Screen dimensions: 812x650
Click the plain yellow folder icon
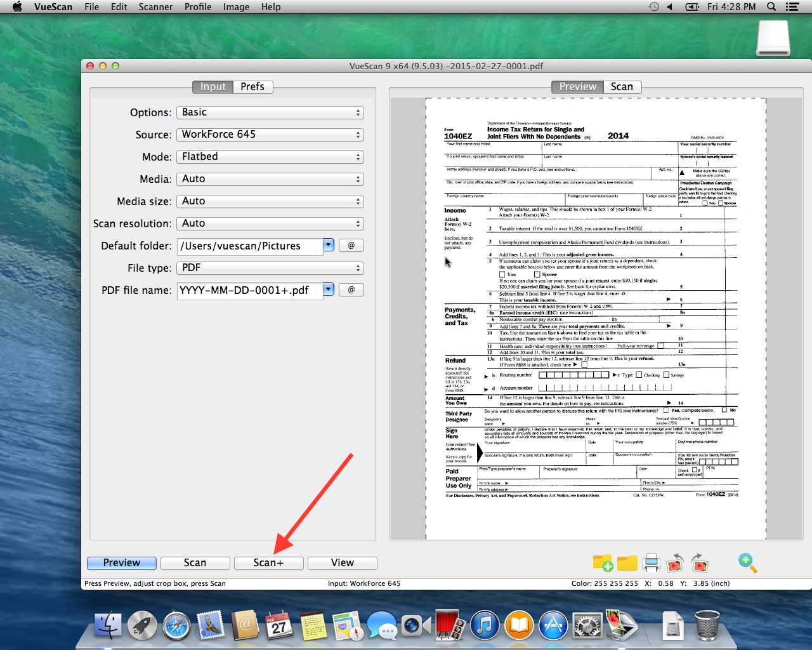[x=627, y=563]
